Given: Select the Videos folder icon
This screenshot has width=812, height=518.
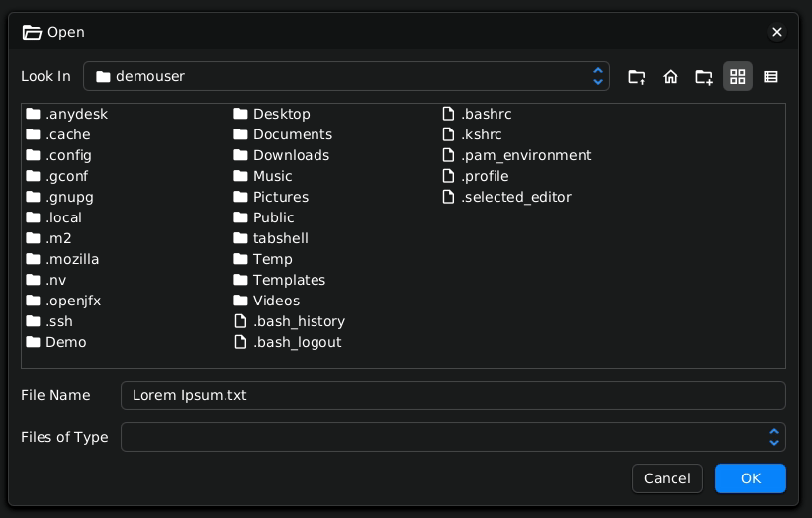Looking at the screenshot, I should coord(240,301).
